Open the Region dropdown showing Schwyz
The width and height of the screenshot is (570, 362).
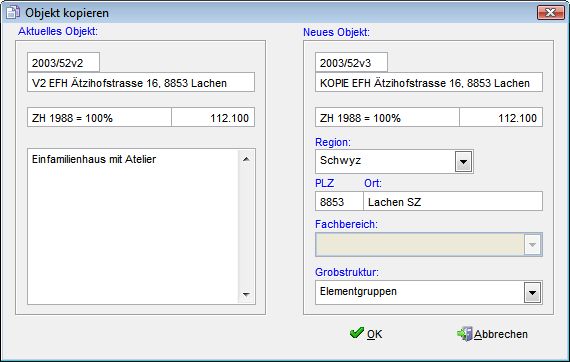coord(463,161)
